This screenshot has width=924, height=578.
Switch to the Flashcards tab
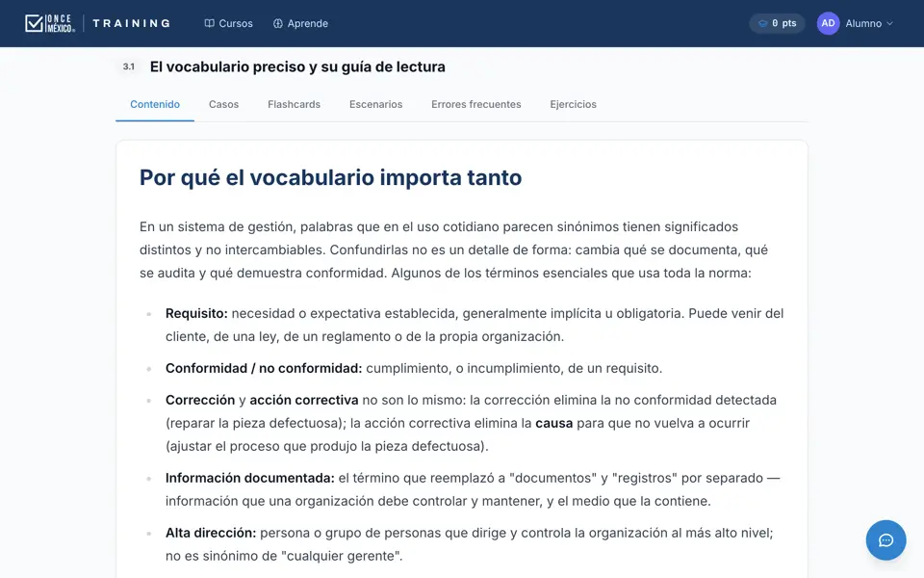pos(295,104)
